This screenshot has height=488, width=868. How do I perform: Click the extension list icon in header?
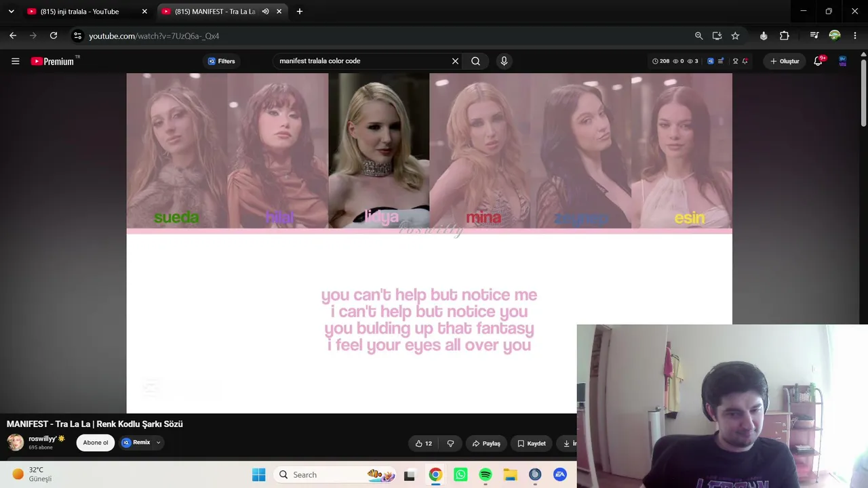[720, 61]
